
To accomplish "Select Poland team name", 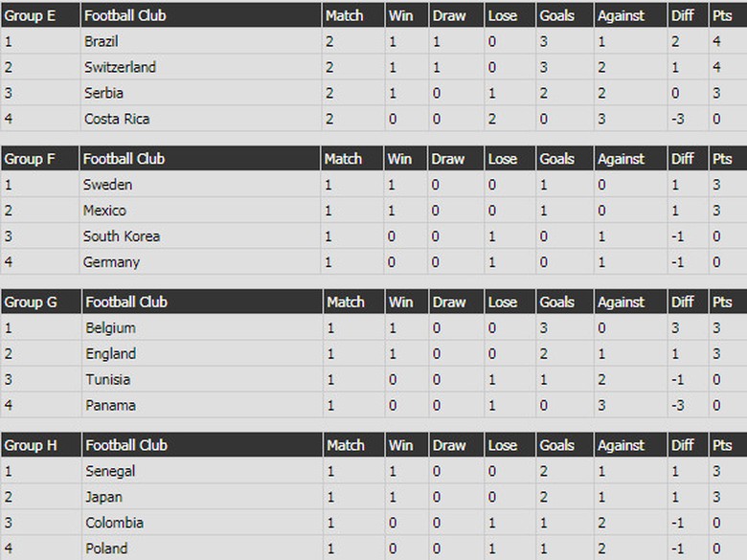I will 105,549.
